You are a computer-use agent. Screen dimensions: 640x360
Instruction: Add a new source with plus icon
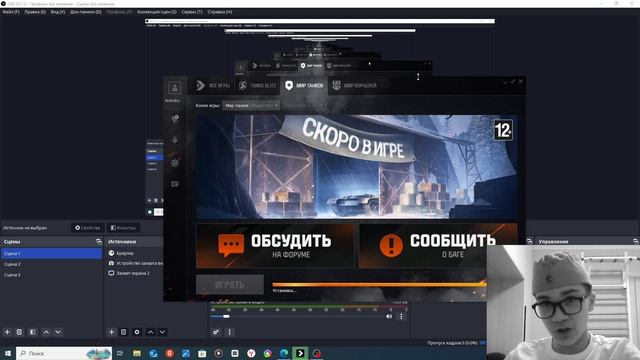111,332
